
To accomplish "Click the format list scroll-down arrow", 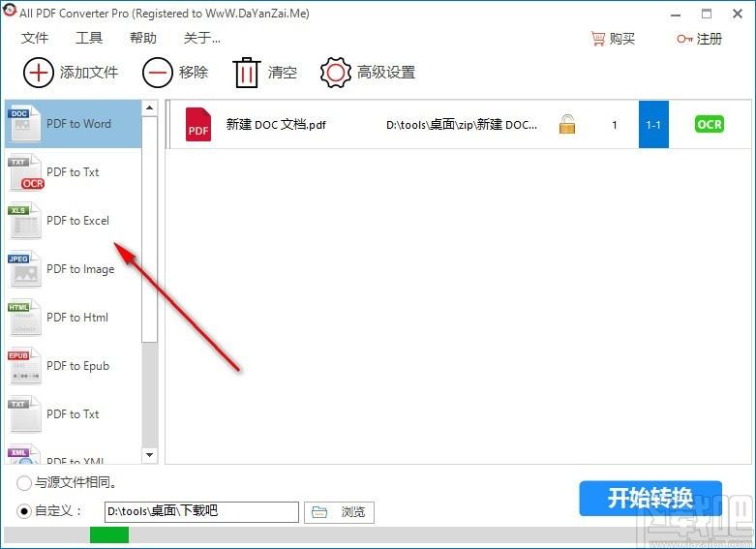I will (x=149, y=454).
